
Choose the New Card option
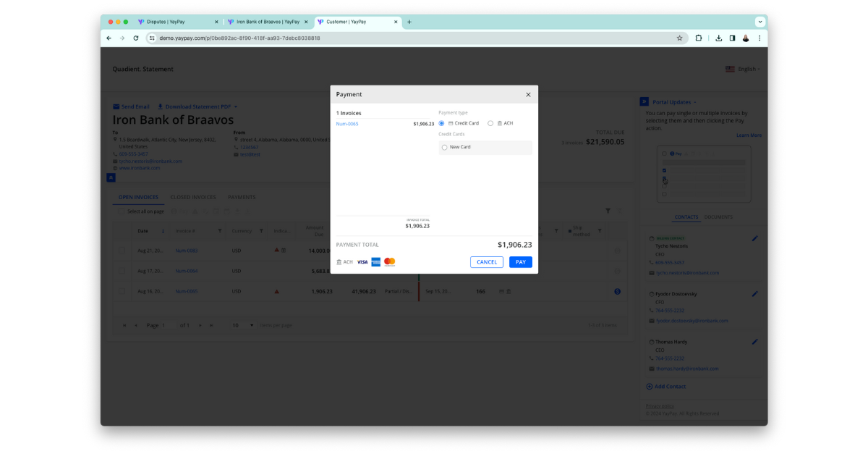[444, 148]
